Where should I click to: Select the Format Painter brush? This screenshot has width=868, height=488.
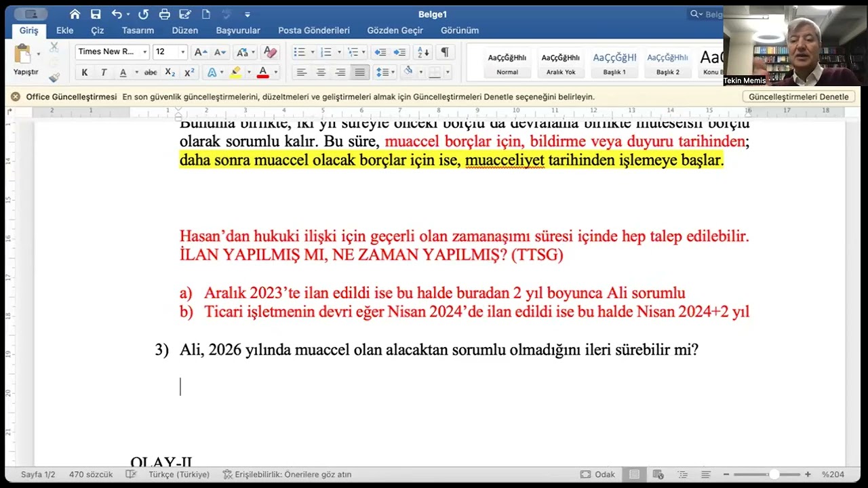[54, 77]
